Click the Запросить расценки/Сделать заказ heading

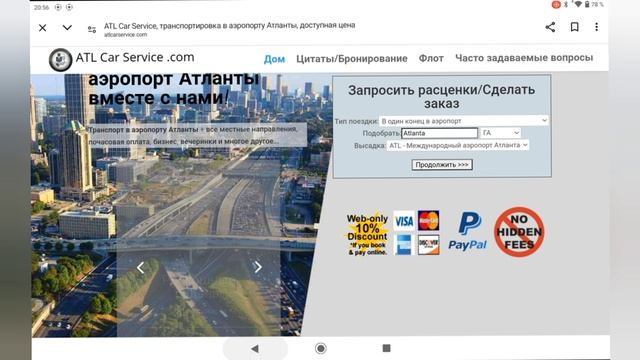441,96
